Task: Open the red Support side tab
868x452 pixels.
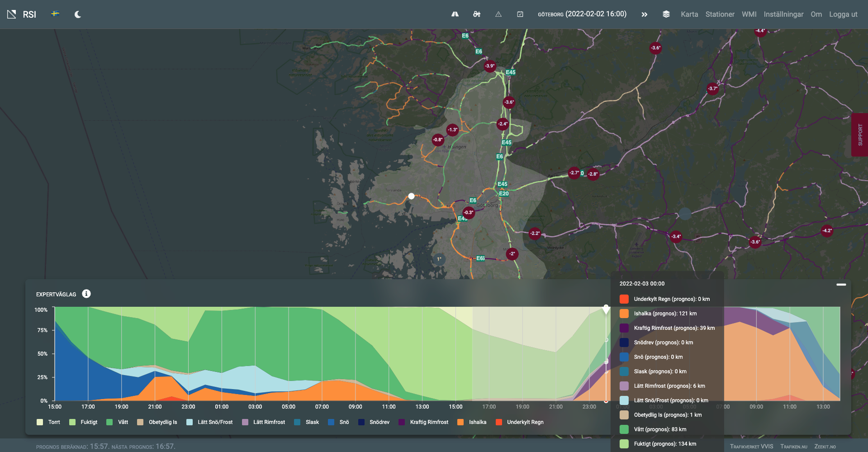Action: 859,135
